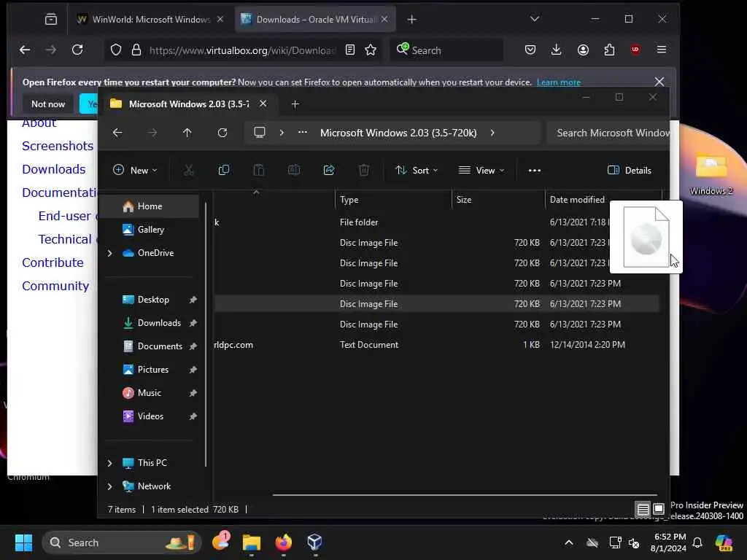Sort by Date modified column header
Image resolution: width=747 pixels, height=560 pixels.
tap(577, 200)
